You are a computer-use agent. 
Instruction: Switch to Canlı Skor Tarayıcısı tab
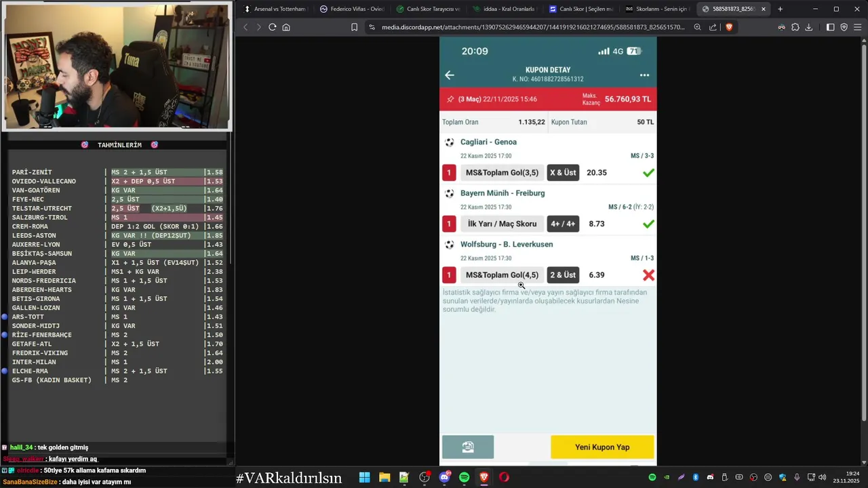[428, 9]
